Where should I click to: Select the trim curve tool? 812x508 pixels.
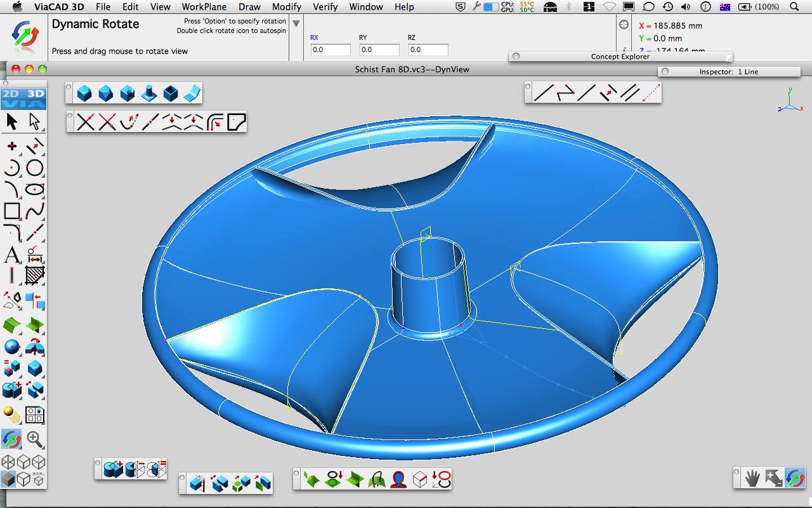[x=85, y=121]
